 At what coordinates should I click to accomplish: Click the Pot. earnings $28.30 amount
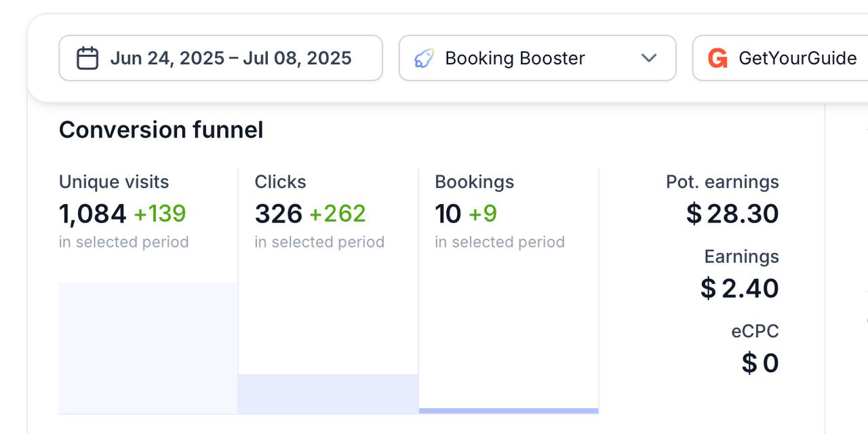click(732, 214)
